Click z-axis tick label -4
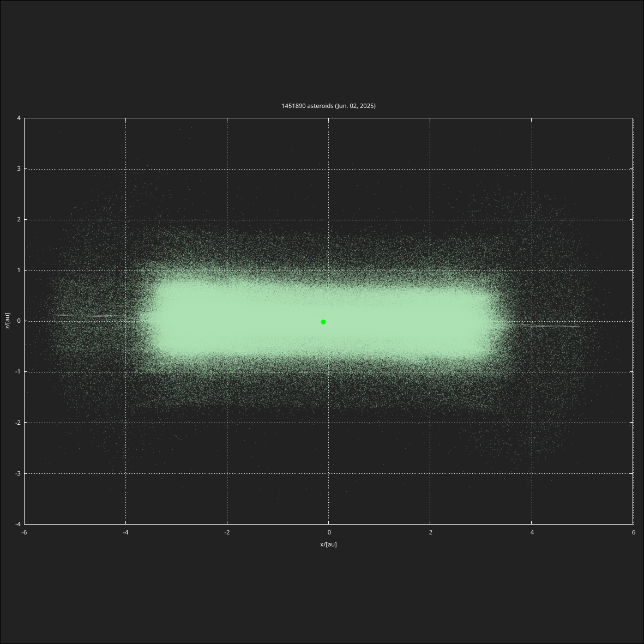This screenshot has width=644, height=644. click(18, 524)
